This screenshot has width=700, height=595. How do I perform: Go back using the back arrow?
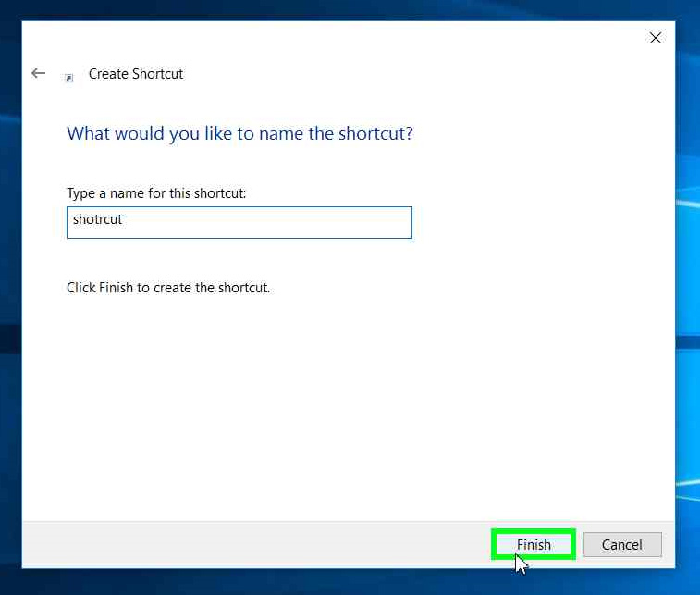tap(39, 73)
